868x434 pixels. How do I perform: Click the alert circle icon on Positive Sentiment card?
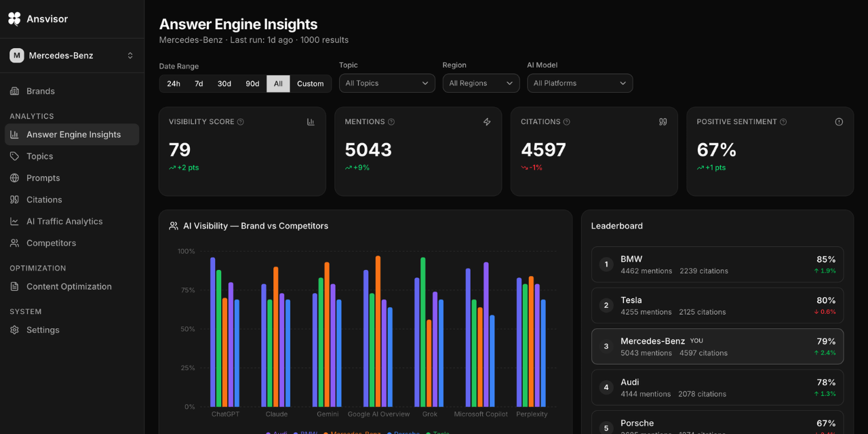pos(839,122)
